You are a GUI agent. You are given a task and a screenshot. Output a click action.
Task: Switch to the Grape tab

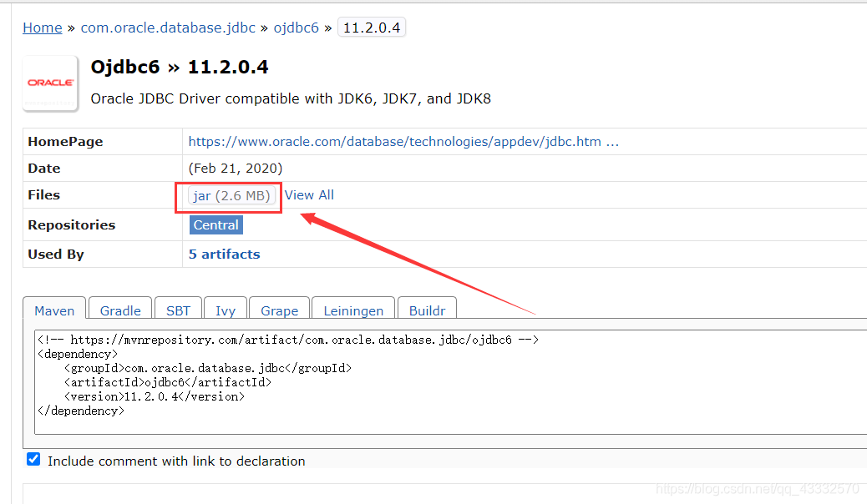click(x=279, y=310)
